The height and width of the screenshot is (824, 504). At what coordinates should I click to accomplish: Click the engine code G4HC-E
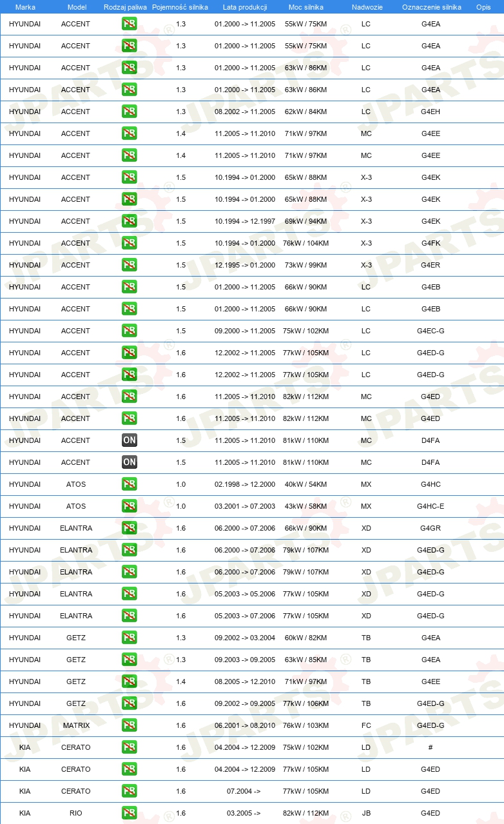(x=431, y=506)
